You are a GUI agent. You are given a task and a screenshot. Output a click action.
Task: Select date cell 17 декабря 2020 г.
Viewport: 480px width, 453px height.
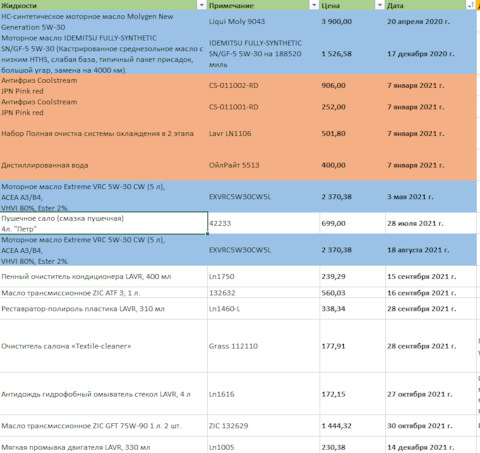[431, 54]
